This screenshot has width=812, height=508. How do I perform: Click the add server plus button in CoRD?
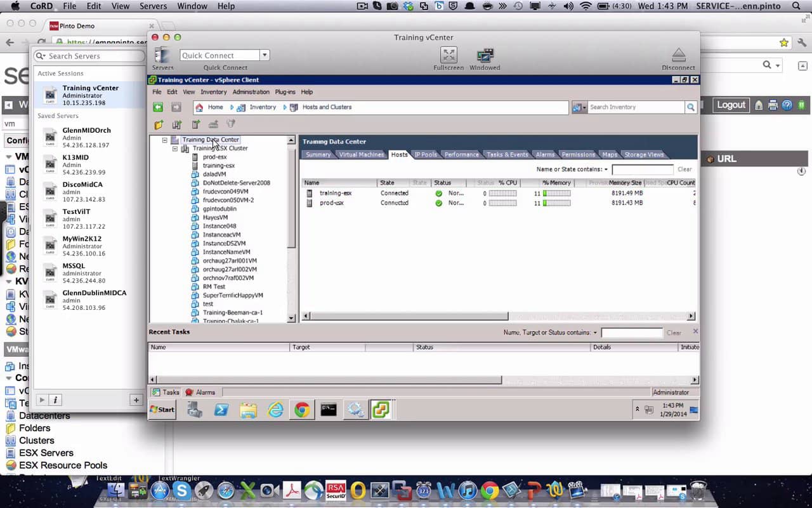(136, 400)
